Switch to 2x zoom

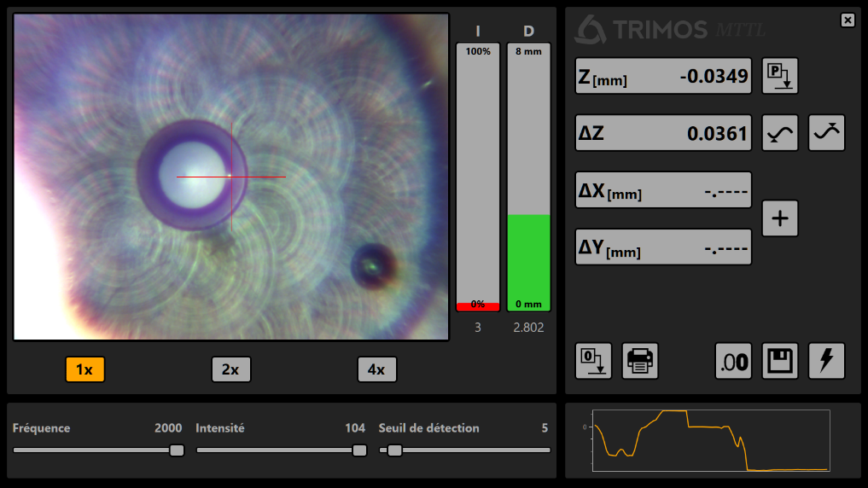(x=230, y=369)
